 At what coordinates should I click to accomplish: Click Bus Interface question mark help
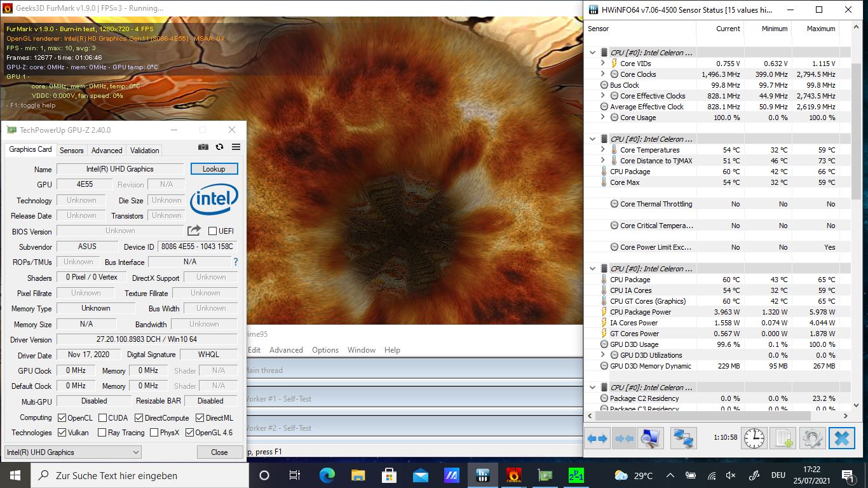tap(236, 262)
